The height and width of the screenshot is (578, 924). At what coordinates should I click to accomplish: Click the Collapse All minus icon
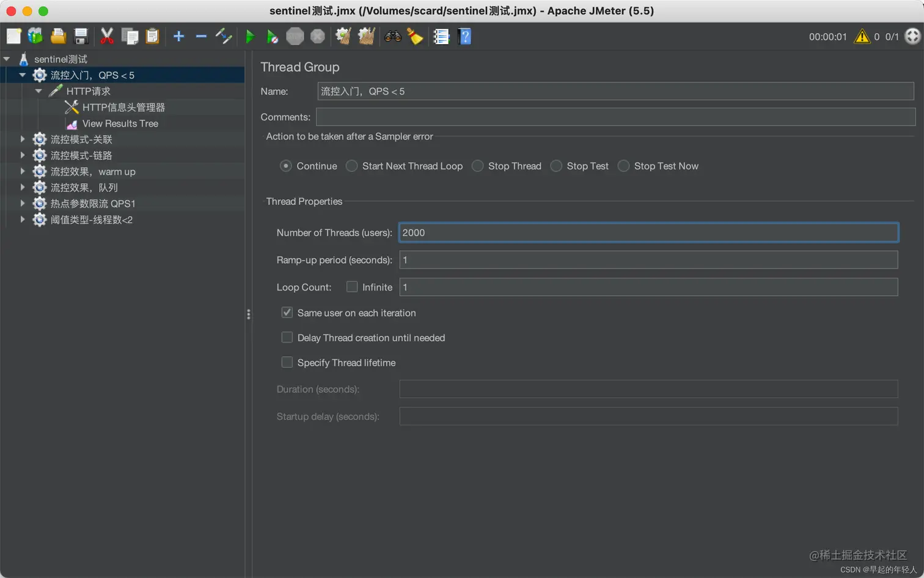coord(201,37)
